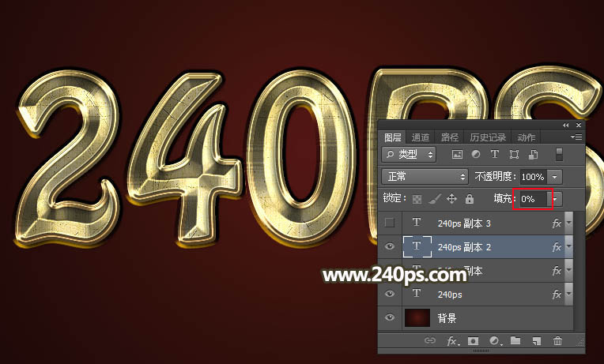Create a new layer
Screen dimensions: 604x364
pos(537,341)
